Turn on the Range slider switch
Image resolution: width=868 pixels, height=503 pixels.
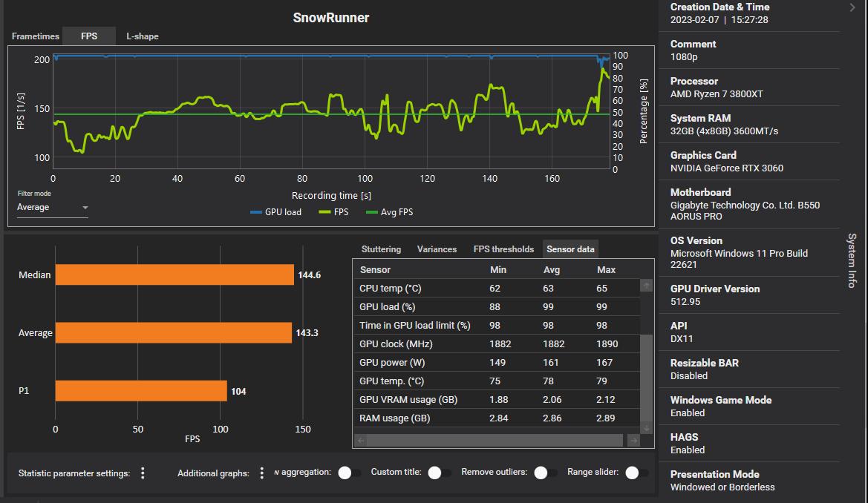pyautogui.click(x=636, y=473)
